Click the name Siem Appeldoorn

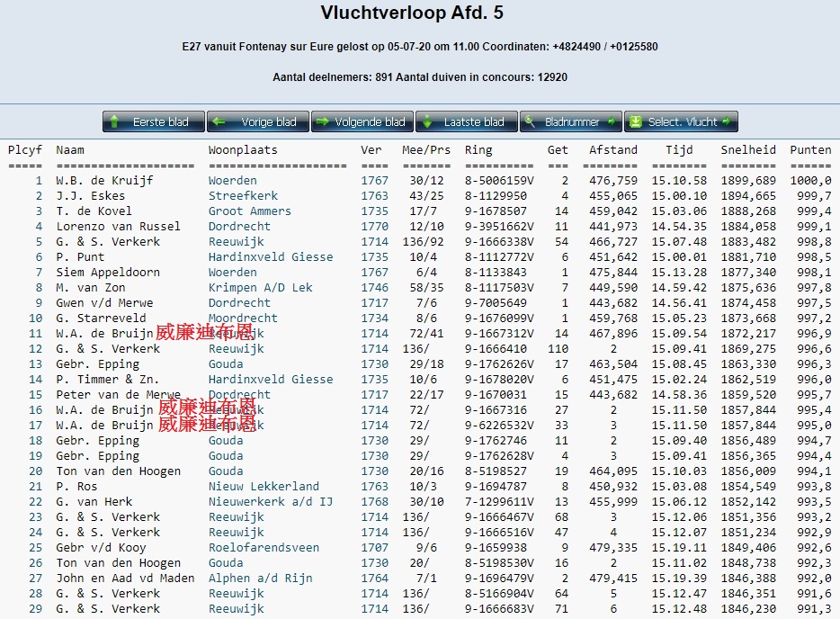[108, 273]
